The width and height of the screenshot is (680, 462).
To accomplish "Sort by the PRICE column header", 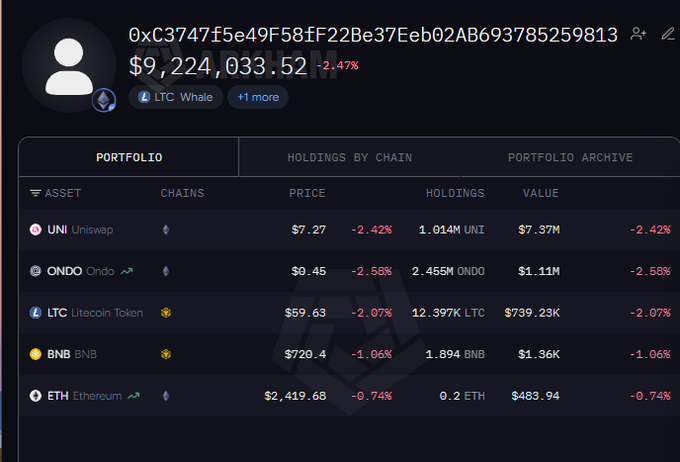I will (307, 193).
